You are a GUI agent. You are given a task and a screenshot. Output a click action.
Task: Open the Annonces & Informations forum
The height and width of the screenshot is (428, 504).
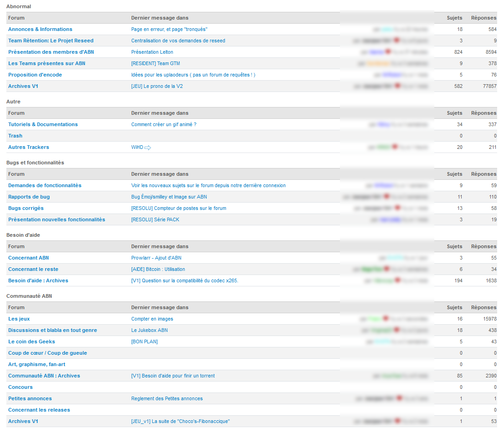click(x=40, y=29)
